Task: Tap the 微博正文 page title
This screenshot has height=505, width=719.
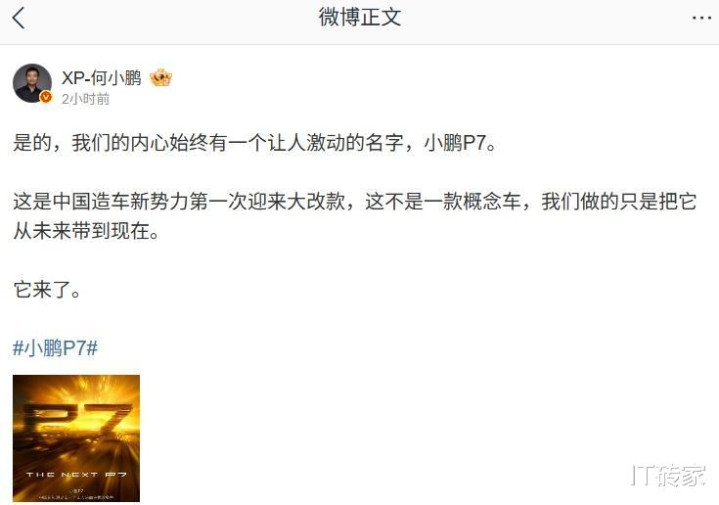Action: [x=360, y=17]
